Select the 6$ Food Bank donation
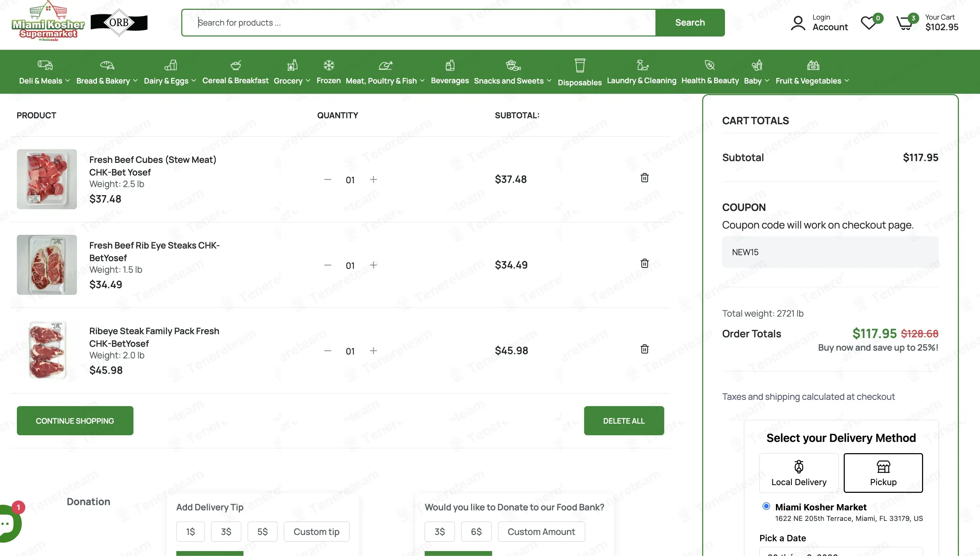The height and width of the screenshot is (556, 980). pyautogui.click(x=476, y=531)
